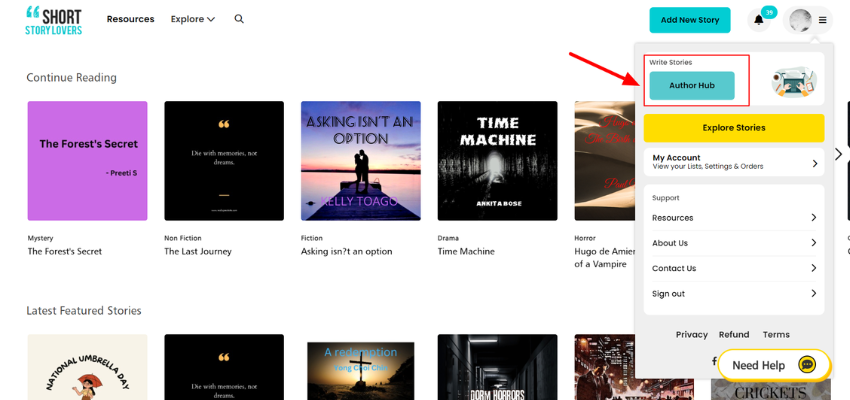
Task: Open the Resources nav link
Action: click(x=131, y=19)
